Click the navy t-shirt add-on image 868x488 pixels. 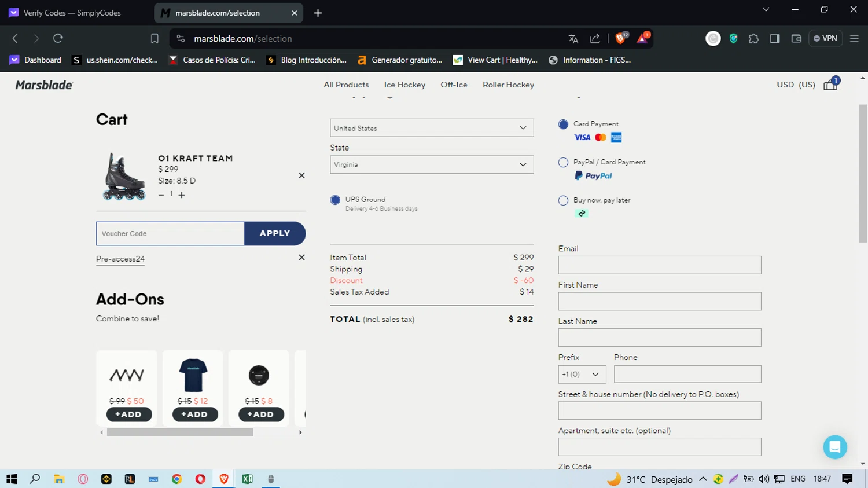coord(193,375)
